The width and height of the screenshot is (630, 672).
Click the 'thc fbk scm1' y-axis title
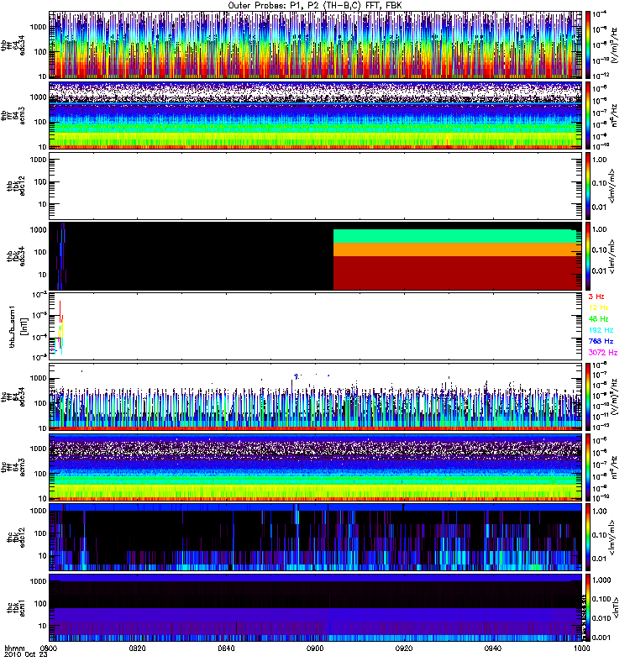16,608
